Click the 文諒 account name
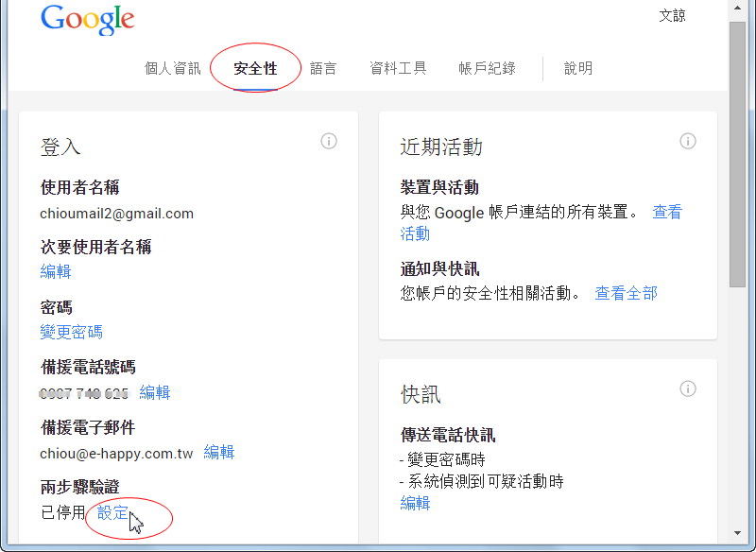The width and height of the screenshot is (756, 552). pos(672,16)
